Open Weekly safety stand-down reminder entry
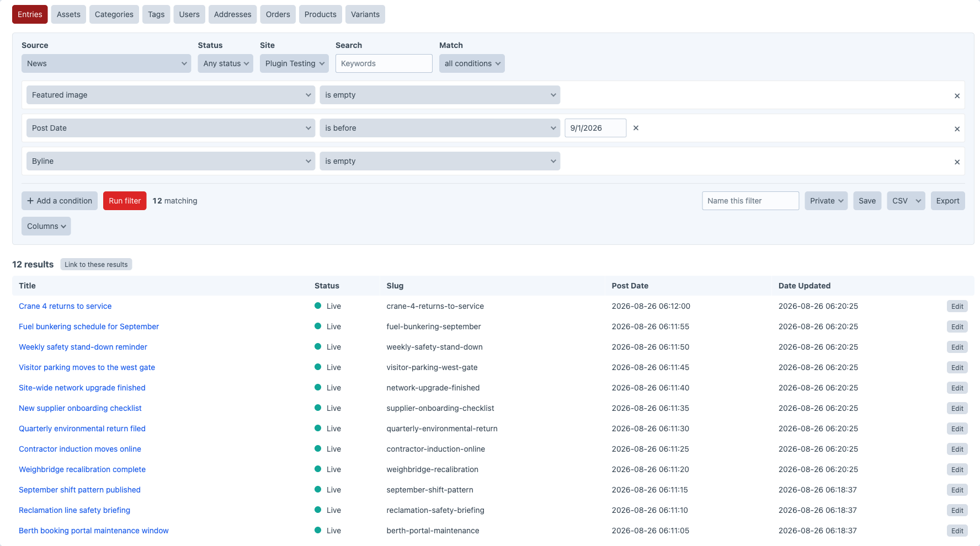 83,347
